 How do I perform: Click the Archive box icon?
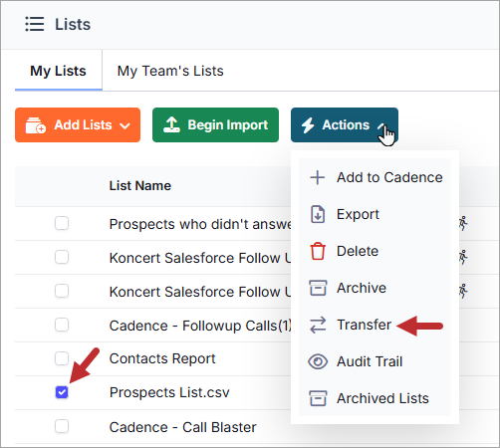(x=318, y=288)
